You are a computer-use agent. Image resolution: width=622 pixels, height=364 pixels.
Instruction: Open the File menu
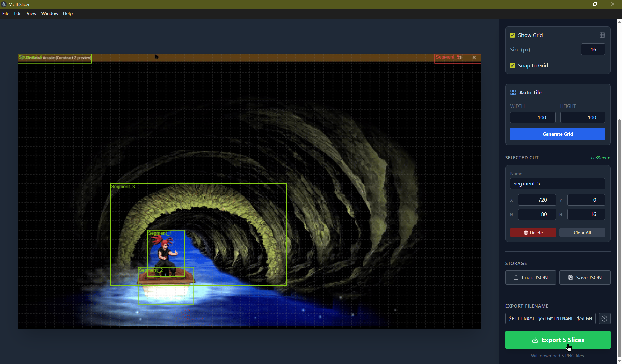tap(6, 13)
